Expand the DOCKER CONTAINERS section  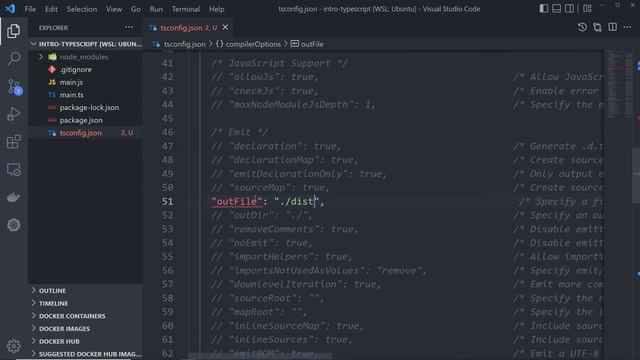86,316
